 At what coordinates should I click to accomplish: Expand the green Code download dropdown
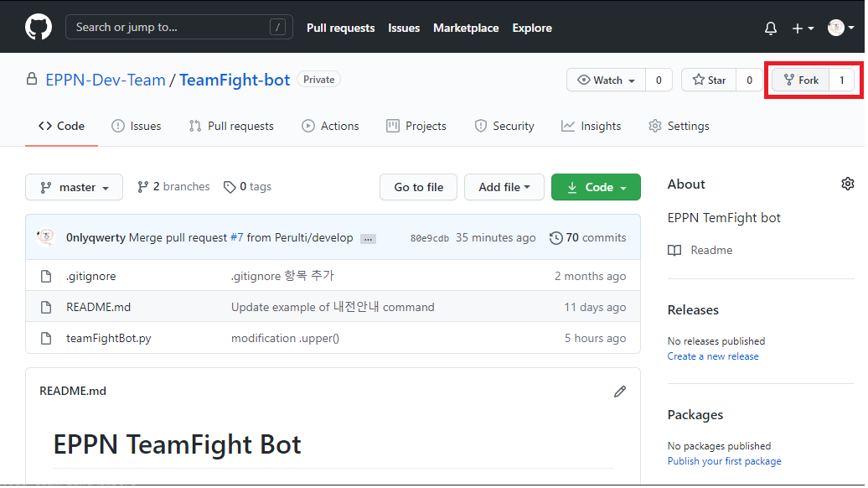point(597,187)
